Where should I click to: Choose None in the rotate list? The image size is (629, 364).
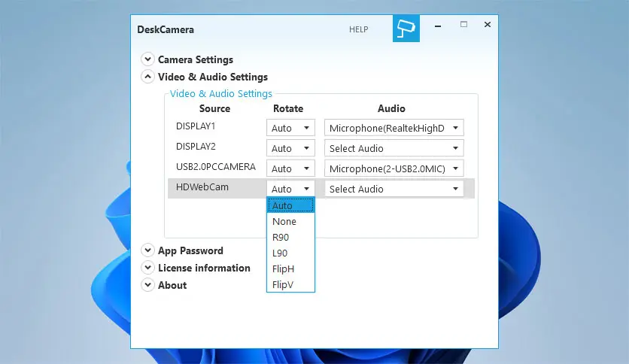click(x=290, y=221)
